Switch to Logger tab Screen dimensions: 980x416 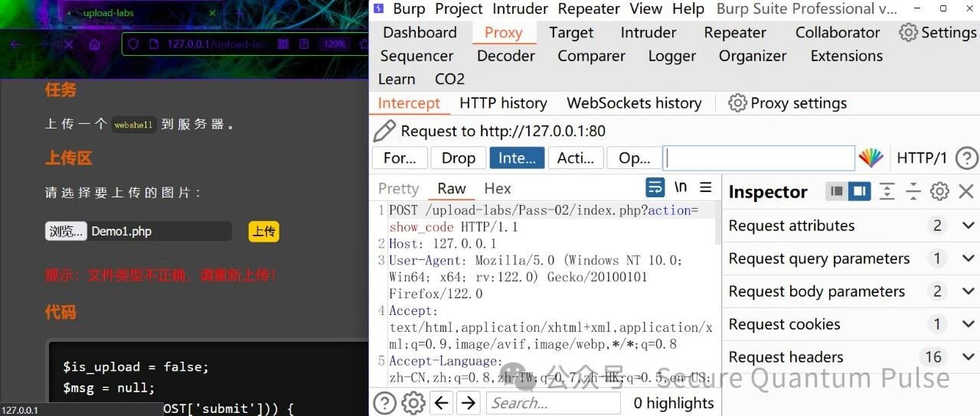point(671,56)
